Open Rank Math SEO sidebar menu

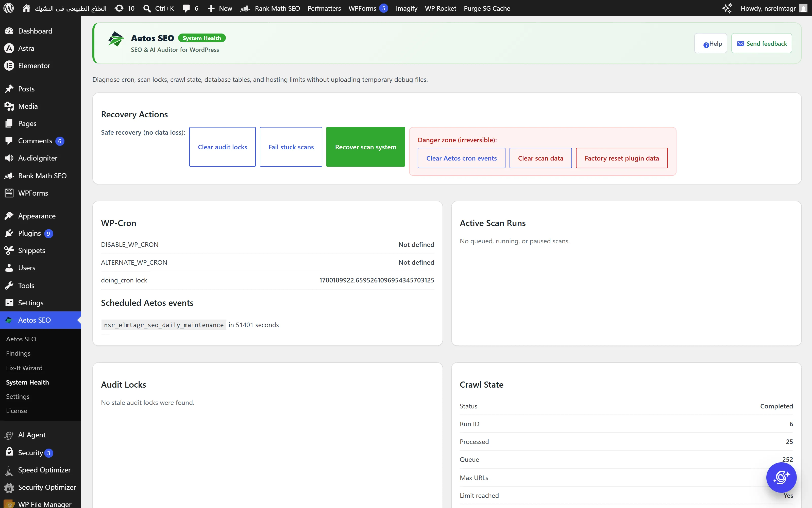41,176
